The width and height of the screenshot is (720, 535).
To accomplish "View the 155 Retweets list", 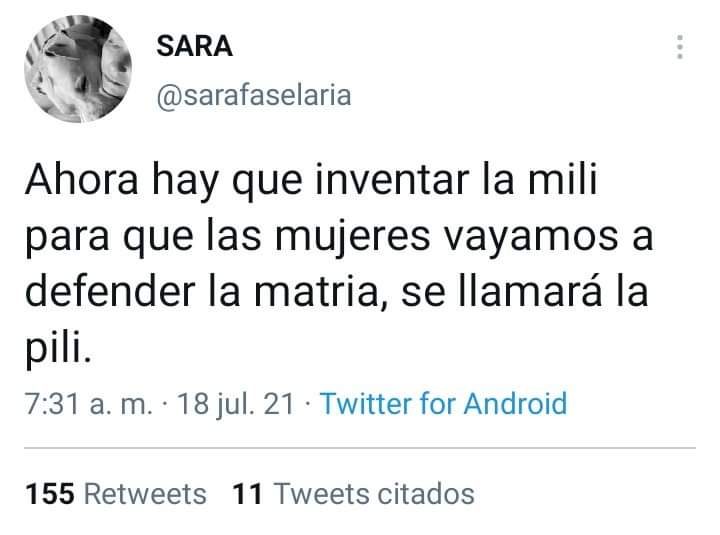I will (116, 494).
